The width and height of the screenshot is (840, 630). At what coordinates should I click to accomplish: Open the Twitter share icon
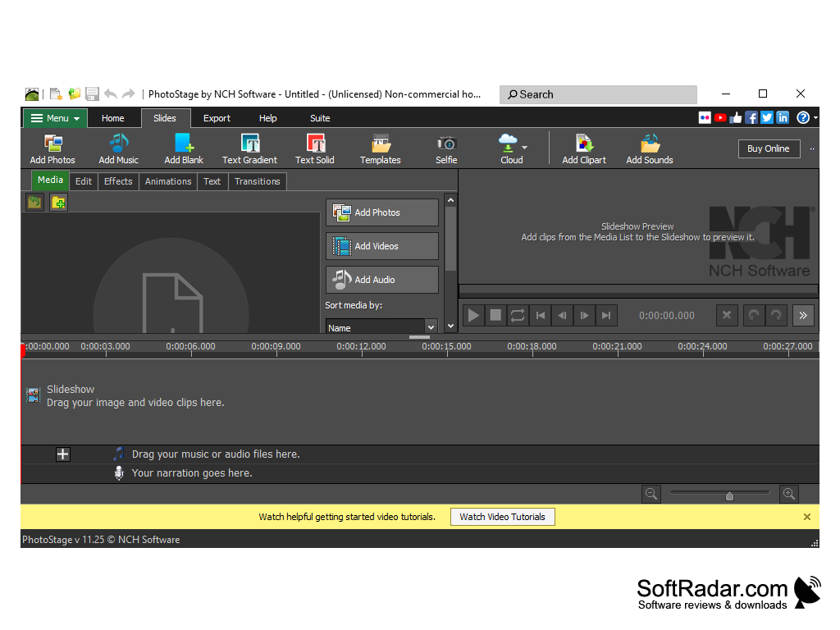[767, 118]
